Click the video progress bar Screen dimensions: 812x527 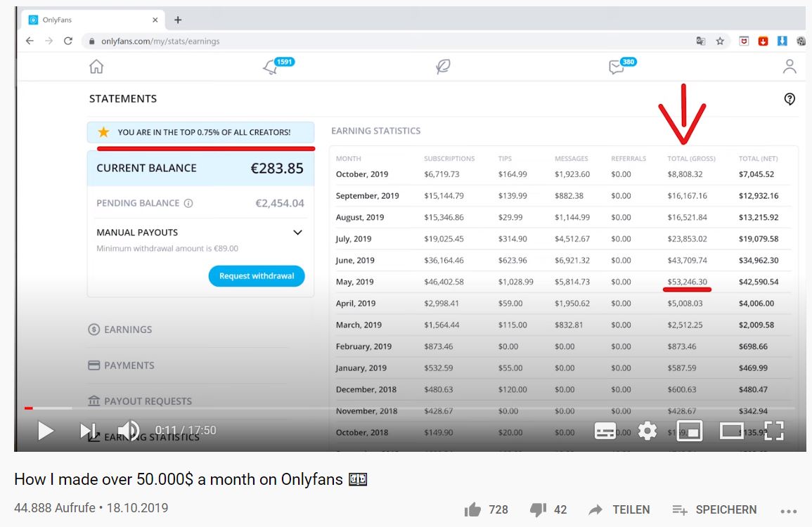tap(409, 408)
